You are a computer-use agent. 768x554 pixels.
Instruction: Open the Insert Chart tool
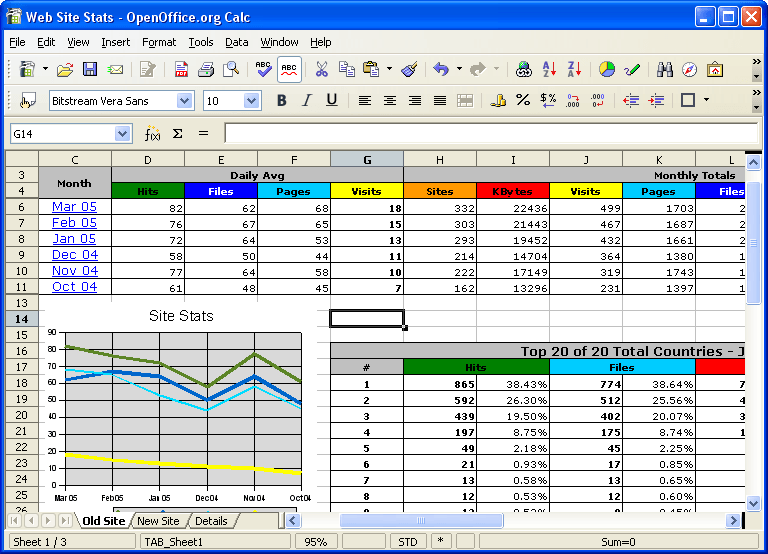pyautogui.click(x=606, y=69)
